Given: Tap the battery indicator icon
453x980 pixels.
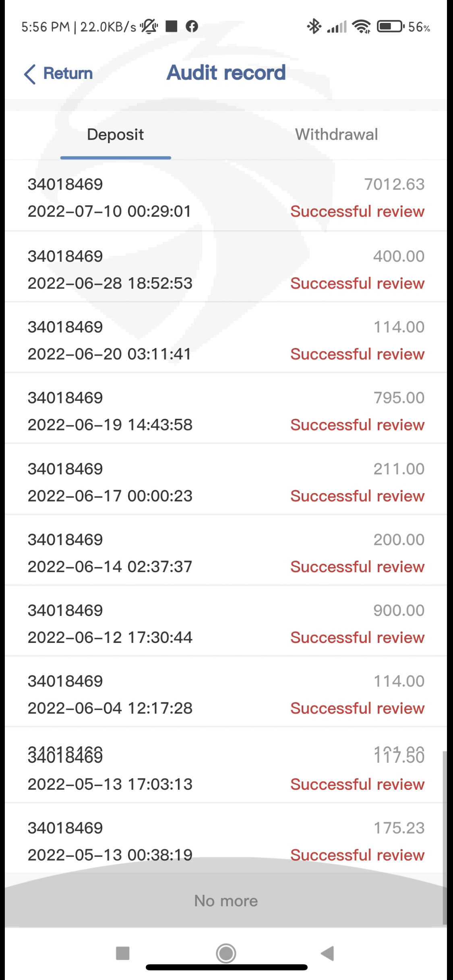Looking at the screenshot, I should pyautogui.click(x=389, y=27).
